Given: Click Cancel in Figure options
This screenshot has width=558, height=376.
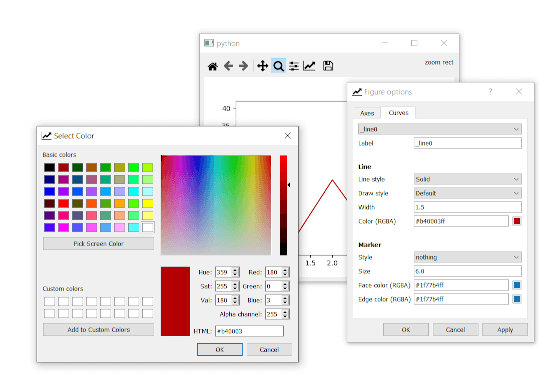Looking at the screenshot, I should pyautogui.click(x=455, y=329).
